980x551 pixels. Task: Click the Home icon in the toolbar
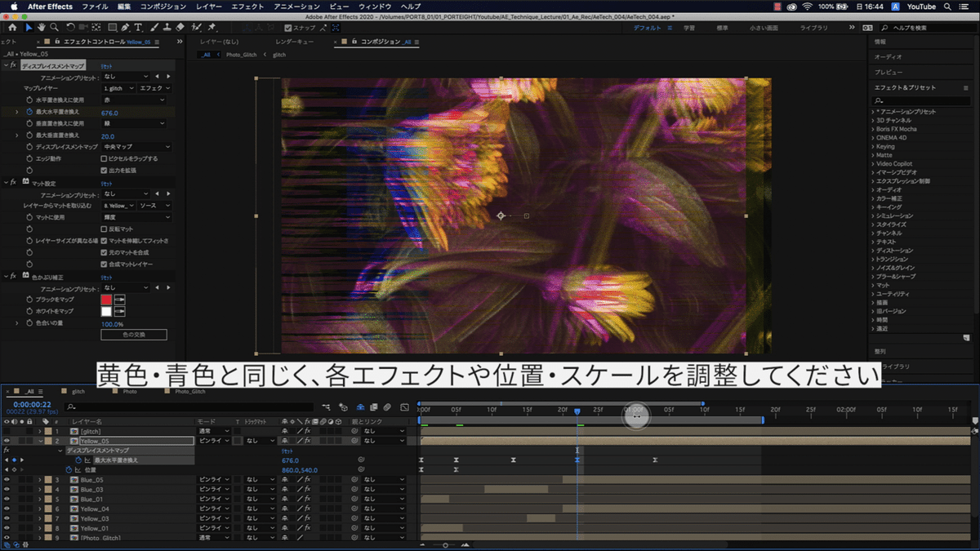pyautogui.click(x=12, y=27)
